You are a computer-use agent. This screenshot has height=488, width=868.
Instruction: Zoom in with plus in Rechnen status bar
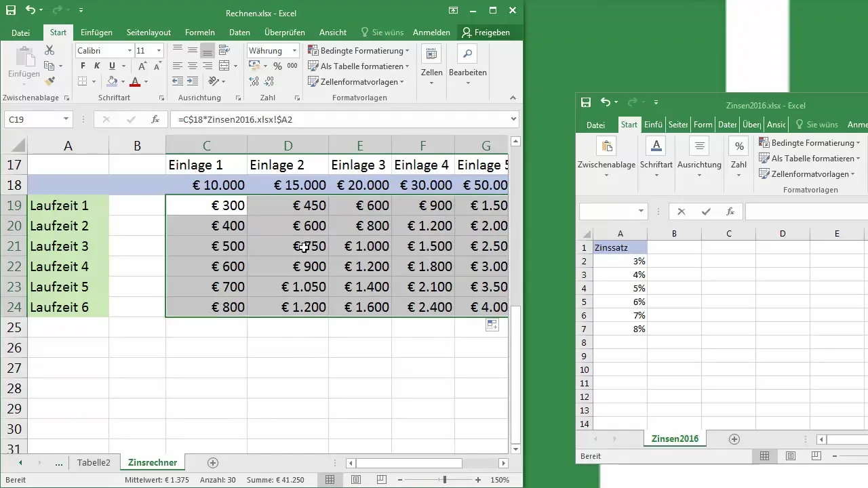pos(478,480)
